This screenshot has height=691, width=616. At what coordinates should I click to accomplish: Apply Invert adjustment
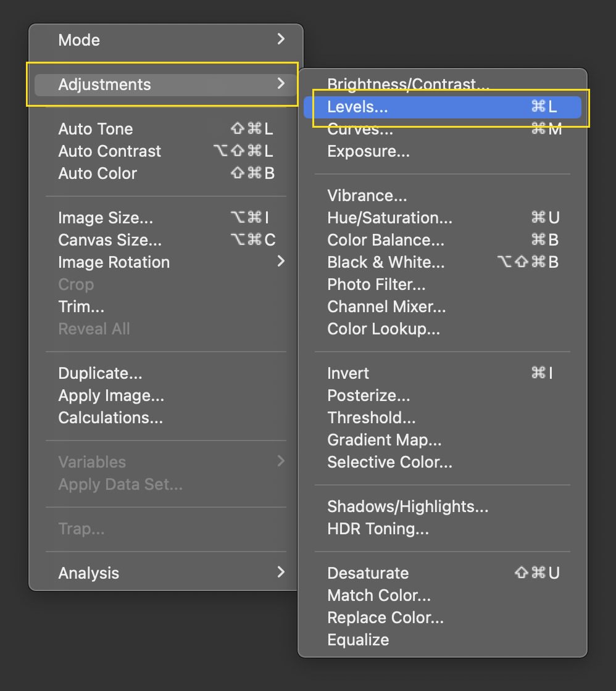[x=348, y=373]
